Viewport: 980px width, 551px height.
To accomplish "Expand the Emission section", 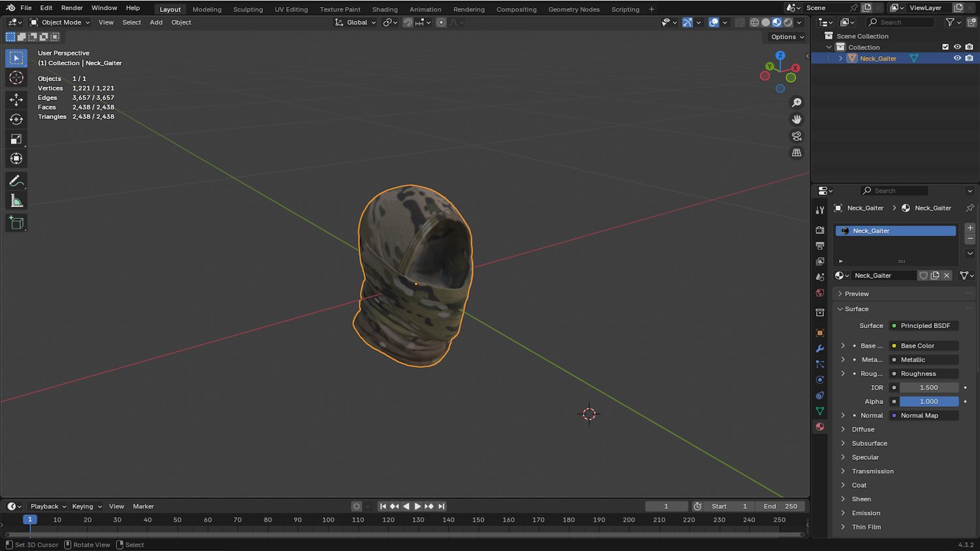I will 866,513.
